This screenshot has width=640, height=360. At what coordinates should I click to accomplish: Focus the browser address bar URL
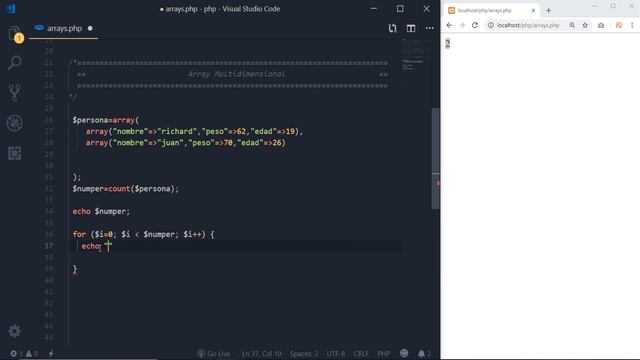coord(528,25)
